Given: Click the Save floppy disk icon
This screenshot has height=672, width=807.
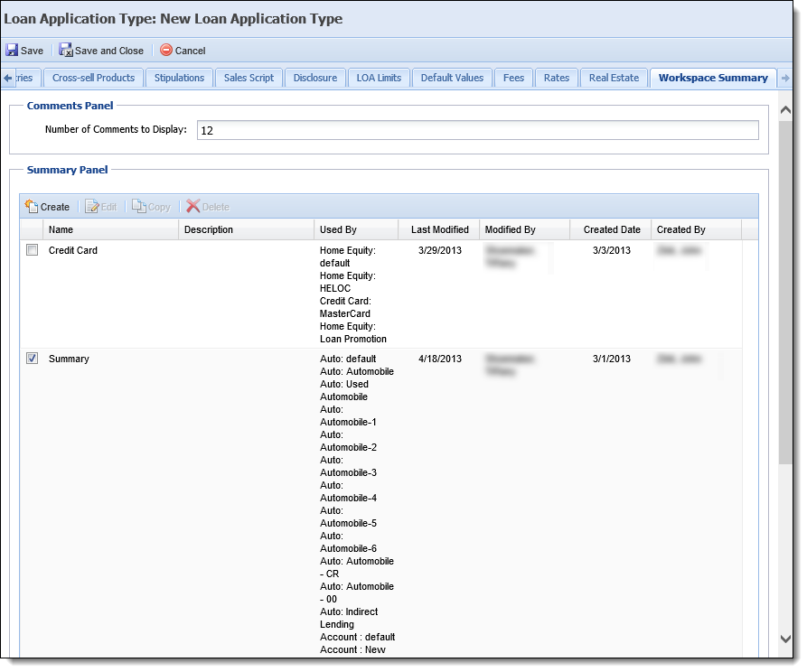Looking at the screenshot, I should pos(12,50).
